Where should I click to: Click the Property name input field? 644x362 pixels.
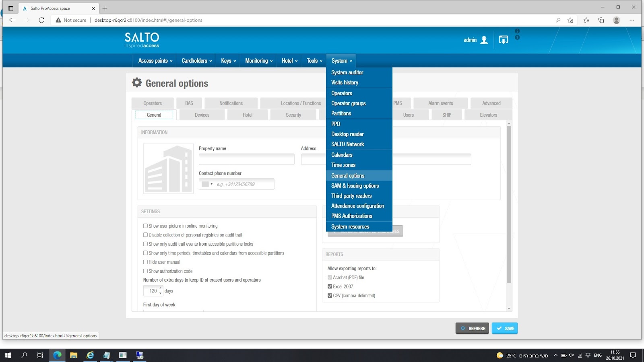(x=247, y=159)
